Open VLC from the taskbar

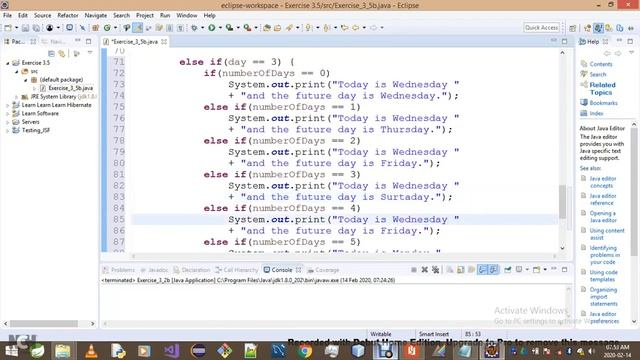tap(91, 351)
